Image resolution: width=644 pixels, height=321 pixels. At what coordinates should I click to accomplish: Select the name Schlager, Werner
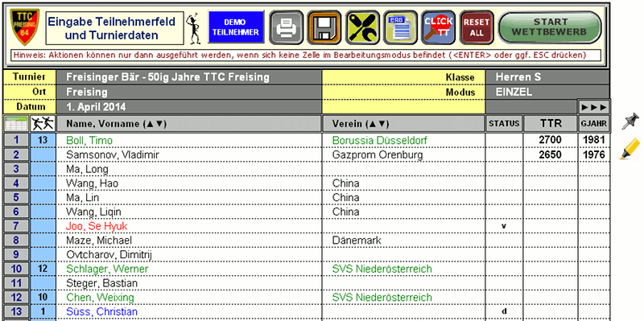tap(107, 269)
